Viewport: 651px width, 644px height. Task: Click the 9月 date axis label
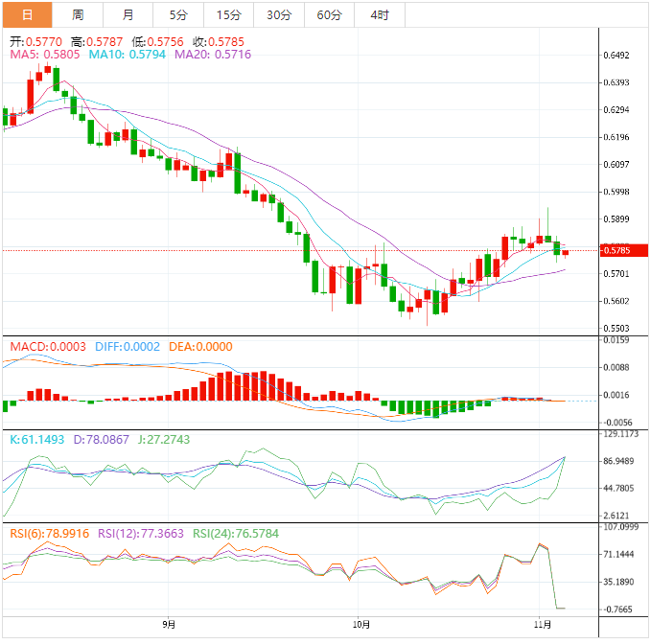[169, 625]
